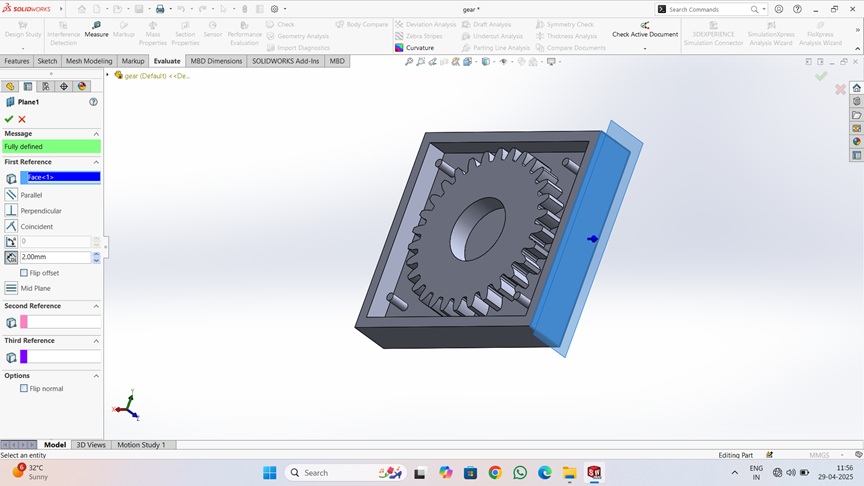Open the Windows Start button

point(269,473)
